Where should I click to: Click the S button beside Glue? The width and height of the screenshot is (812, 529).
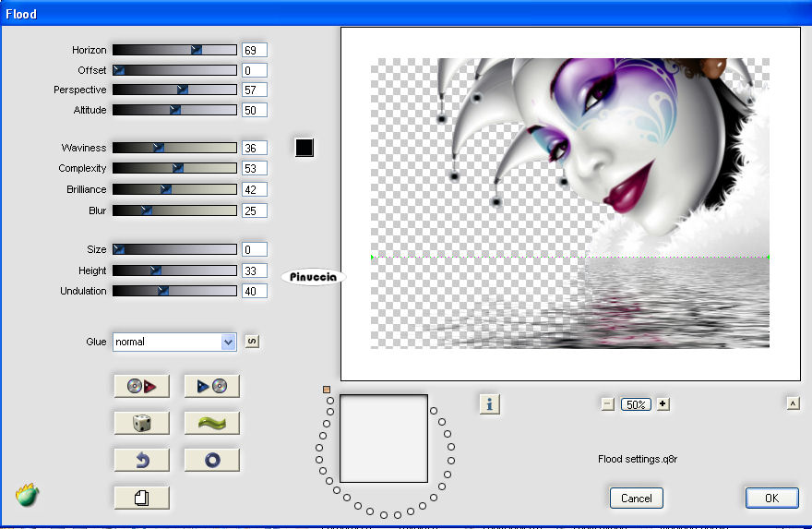(x=252, y=342)
